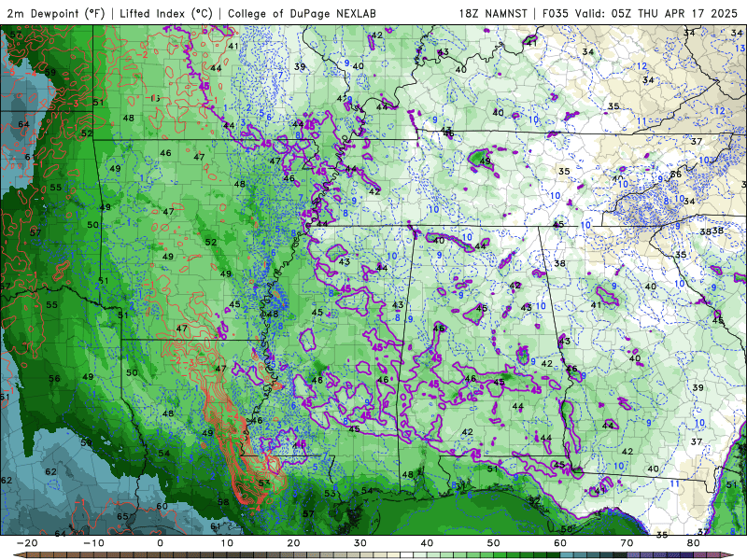The width and height of the screenshot is (747, 560).
Task: Click the "College of DuPage NEXLAB" label
Action: point(302,13)
